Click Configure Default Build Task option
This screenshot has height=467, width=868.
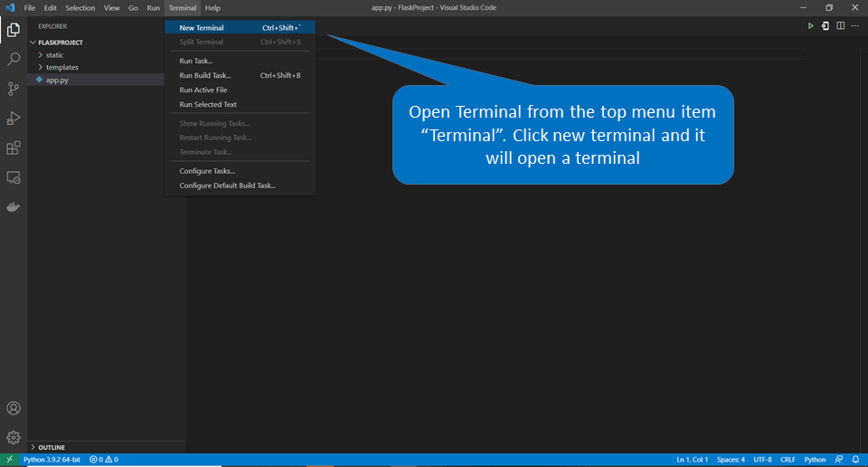(x=227, y=186)
